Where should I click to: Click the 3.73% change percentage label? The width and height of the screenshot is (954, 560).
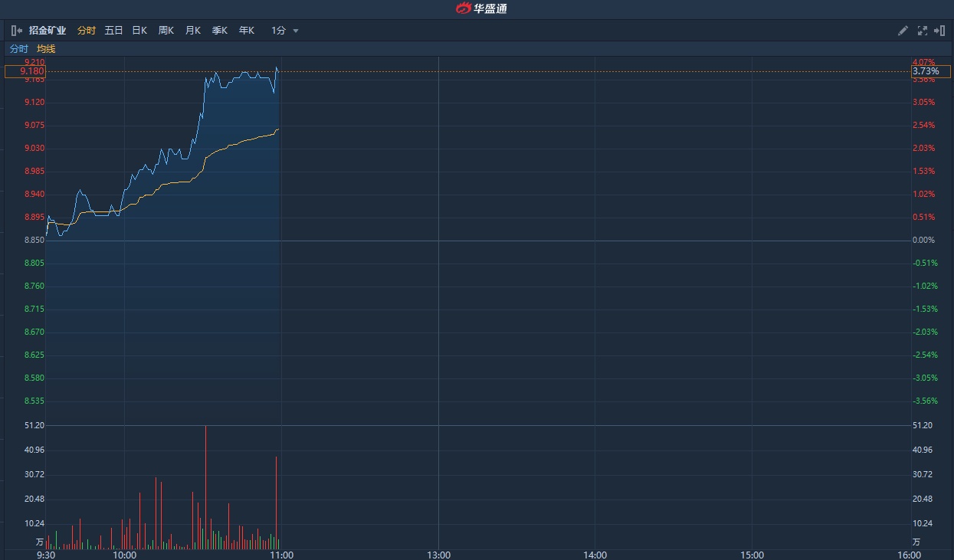point(930,71)
